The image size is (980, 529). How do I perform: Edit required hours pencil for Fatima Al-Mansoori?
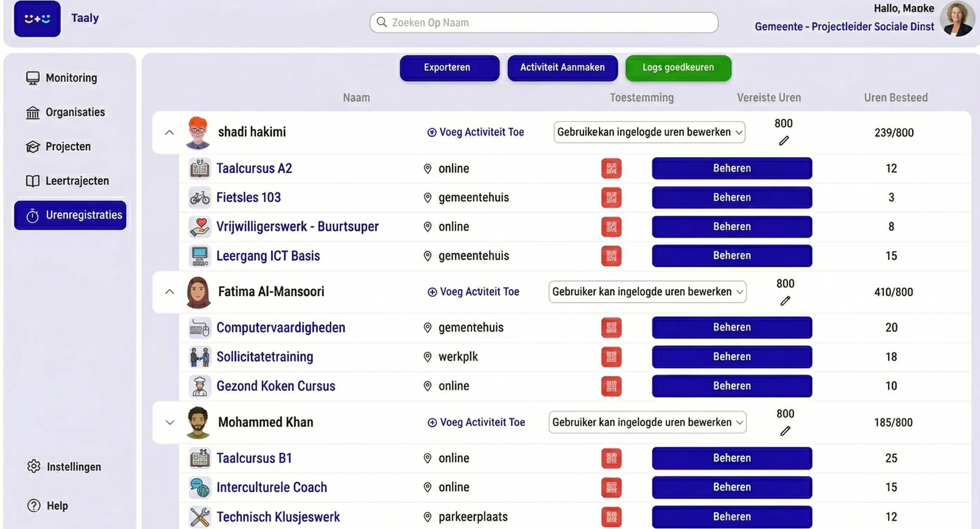coord(785,301)
